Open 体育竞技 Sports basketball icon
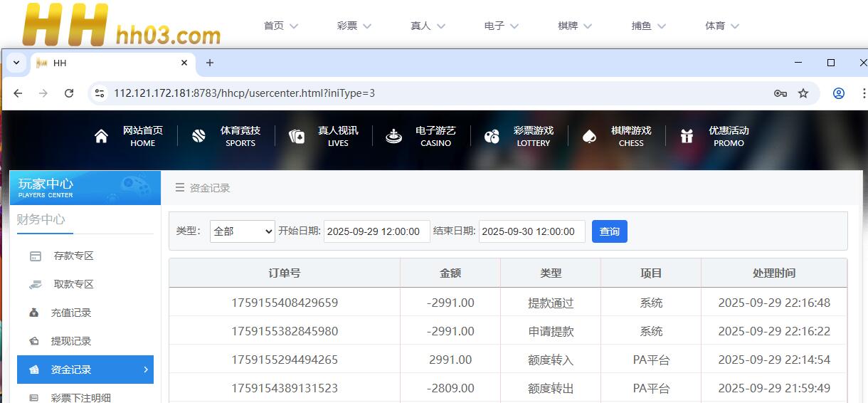The width and height of the screenshot is (868, 403). coord(199,137)
